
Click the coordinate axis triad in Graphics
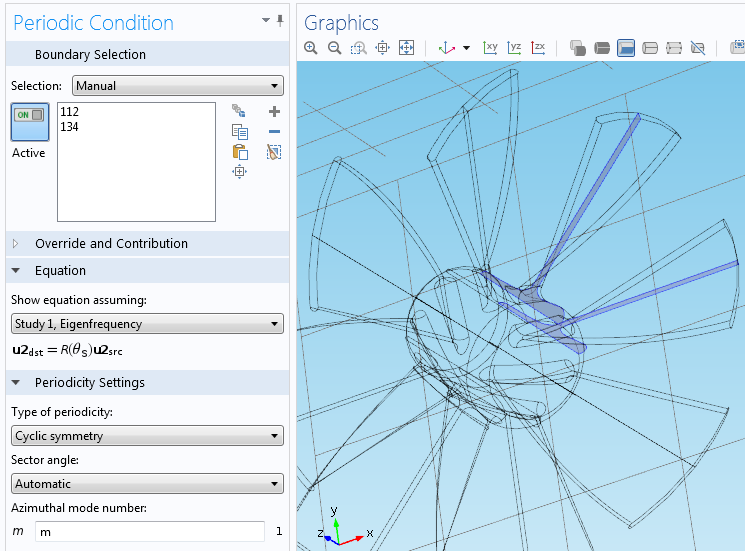click(x=344, y=526)
